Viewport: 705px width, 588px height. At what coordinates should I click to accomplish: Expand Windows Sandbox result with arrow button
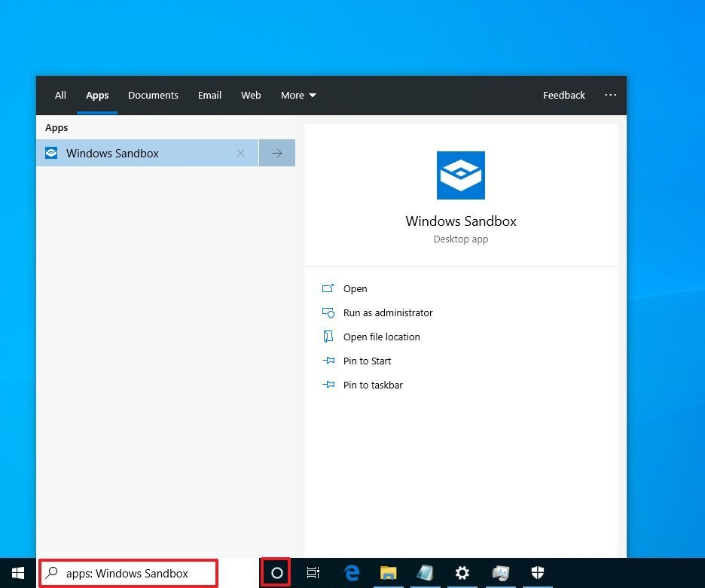[277, 154]
